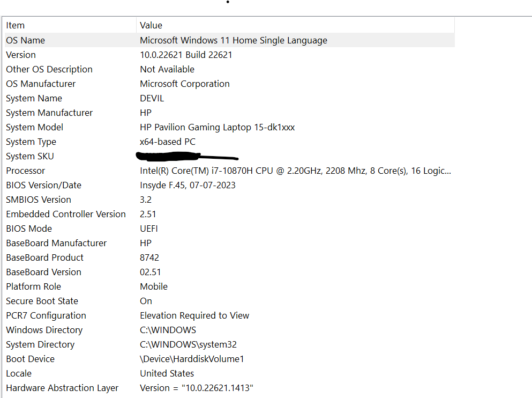Select the Embedded Controller Version row label
532x398 pixels.
click(66, 214)
